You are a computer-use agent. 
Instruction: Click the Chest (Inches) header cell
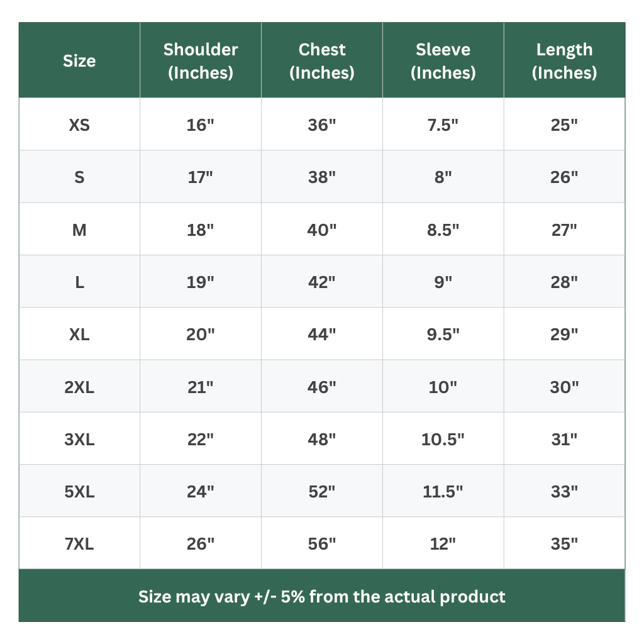(322, 61)
